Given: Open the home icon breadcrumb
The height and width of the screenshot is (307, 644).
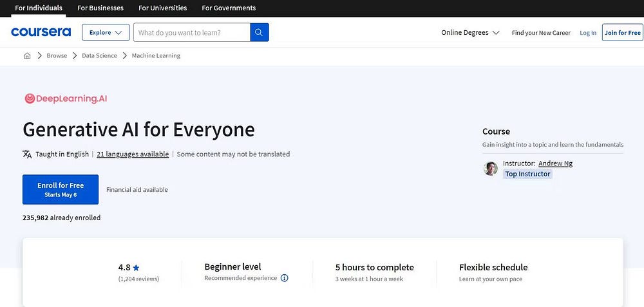Looking at the screenshot, I should [x=27, y=56].
